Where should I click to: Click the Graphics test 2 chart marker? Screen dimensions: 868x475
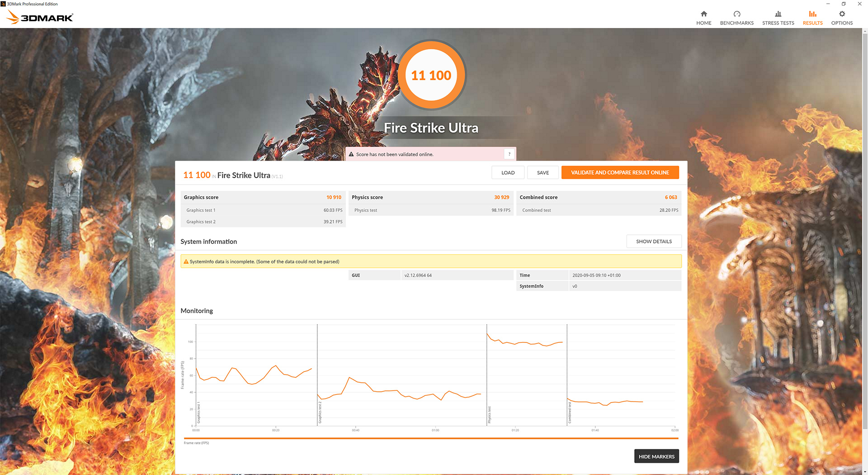pos(320,412)
